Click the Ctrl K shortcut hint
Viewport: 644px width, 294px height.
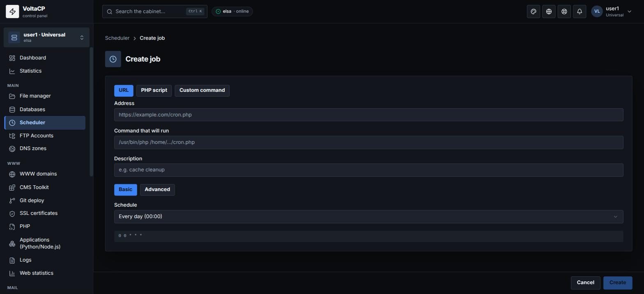pyautogui.click(x=195, y=11)
